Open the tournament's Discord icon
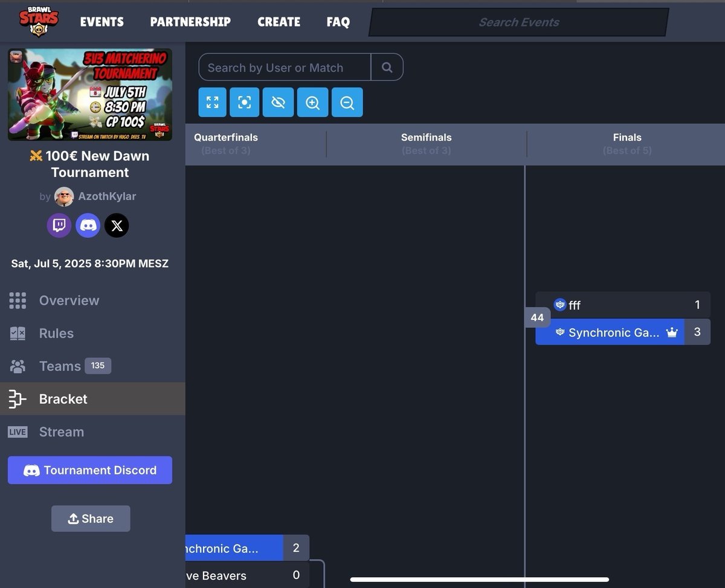This screenshot has width=725, height=588. [88, 225]
